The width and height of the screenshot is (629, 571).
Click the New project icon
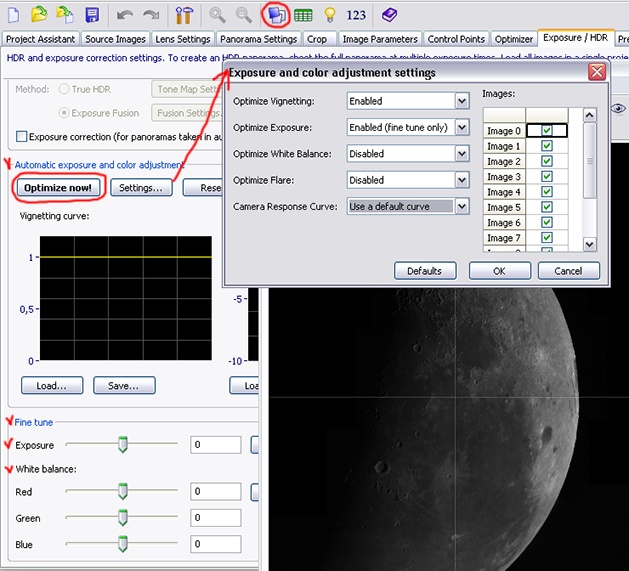click(x=13, y=15)
